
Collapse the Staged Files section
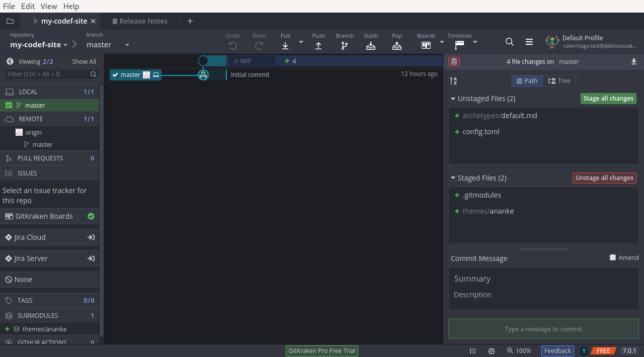click(453, 178)
